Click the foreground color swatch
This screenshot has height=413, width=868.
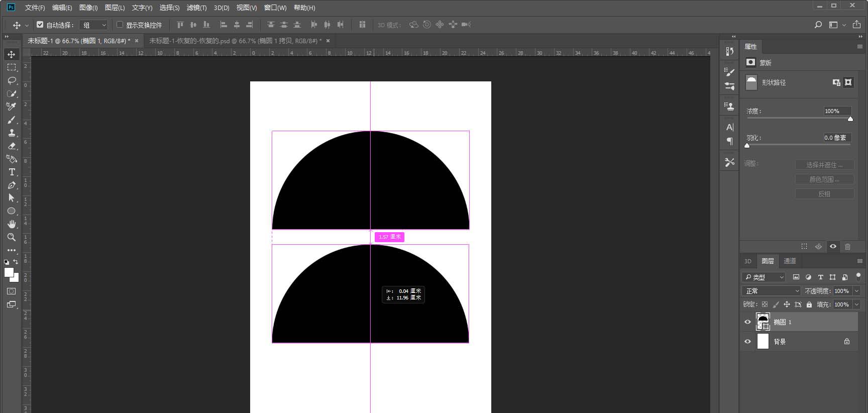9,272
